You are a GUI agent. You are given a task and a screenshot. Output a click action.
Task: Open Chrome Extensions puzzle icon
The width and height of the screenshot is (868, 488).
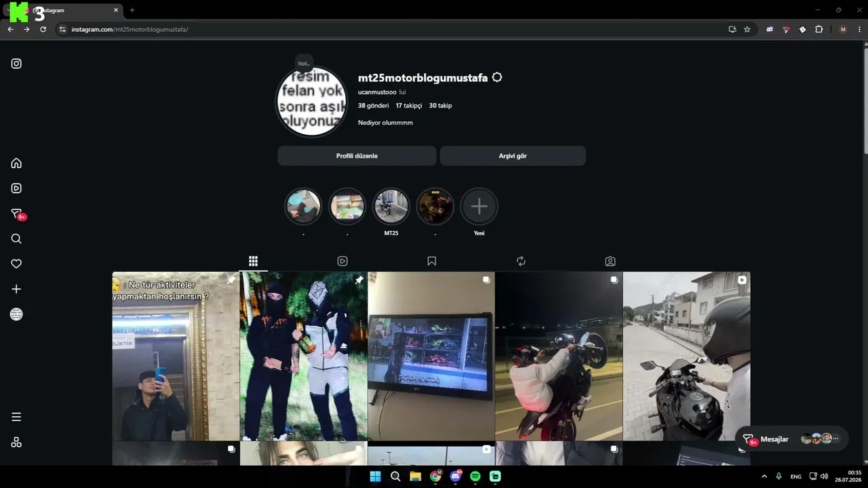[x=819, y=29]
